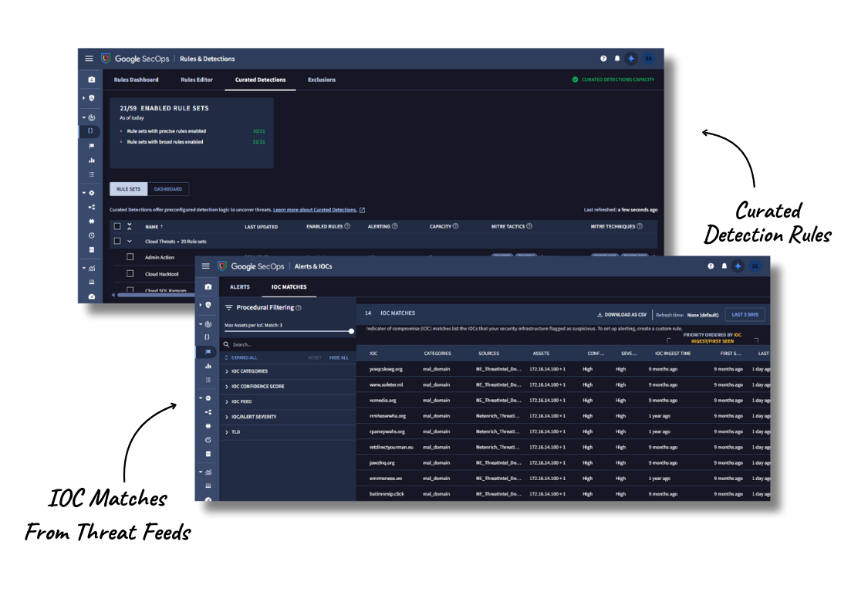The width and height of the screenshot is (868, 599).
Task: Expand shield section arrow in Rules sidebar
Action: click(x=83, y=98)
